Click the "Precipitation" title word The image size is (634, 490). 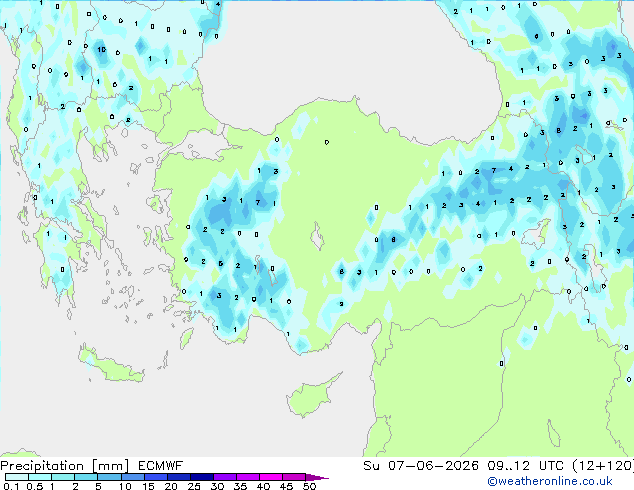[x=42, y=466]
